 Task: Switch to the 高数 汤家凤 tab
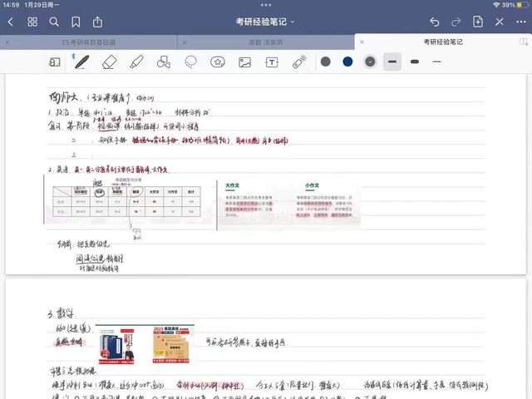(x=267, y=41)
